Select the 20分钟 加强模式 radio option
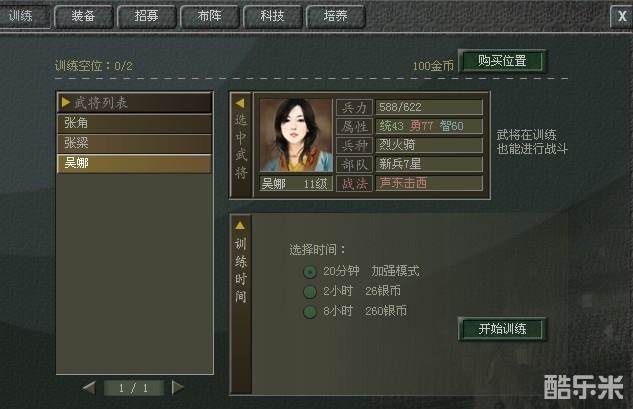 click(310, 272)
